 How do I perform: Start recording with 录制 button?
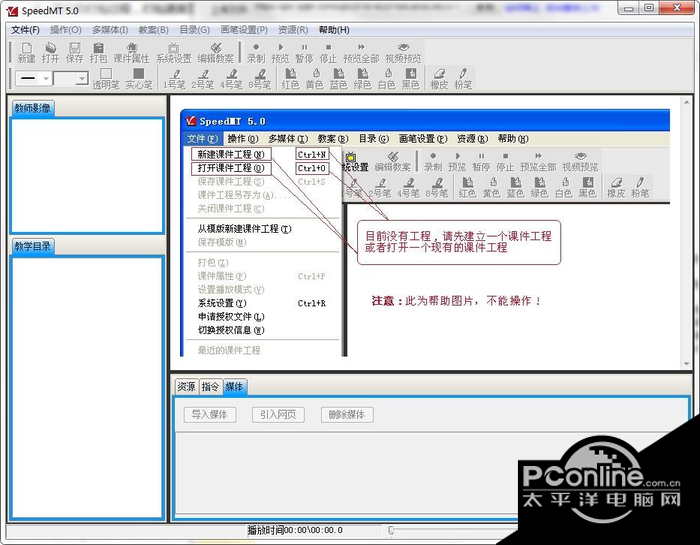point(256,53)
